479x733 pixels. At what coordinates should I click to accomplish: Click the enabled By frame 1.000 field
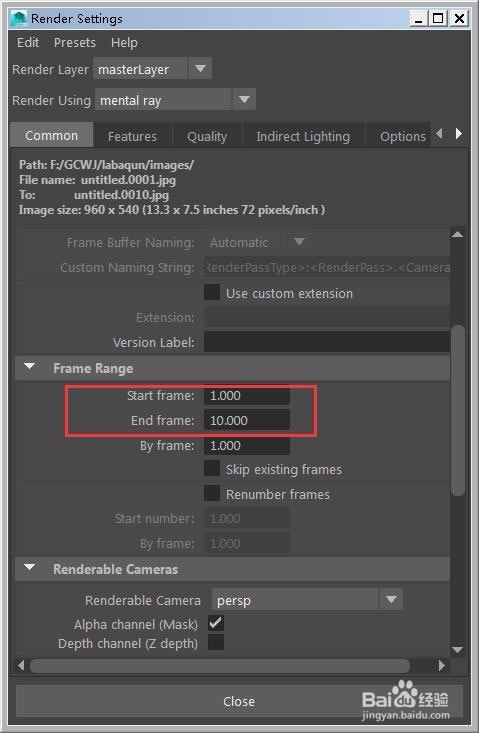(247, 446)
